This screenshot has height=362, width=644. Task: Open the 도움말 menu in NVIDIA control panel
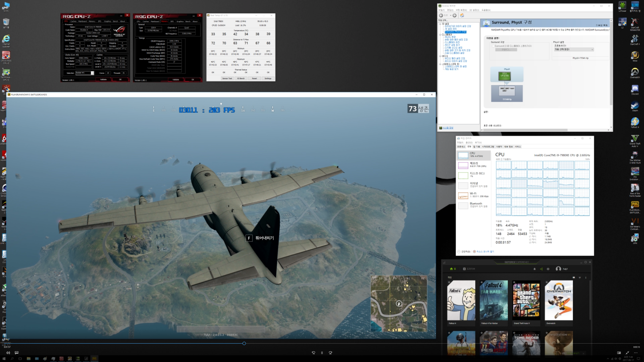[486, 10]
